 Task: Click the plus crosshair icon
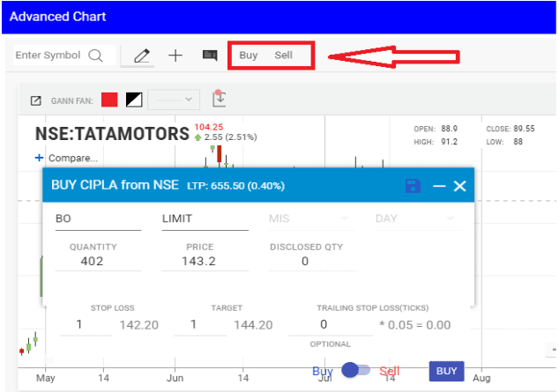[x=175, y=55]
